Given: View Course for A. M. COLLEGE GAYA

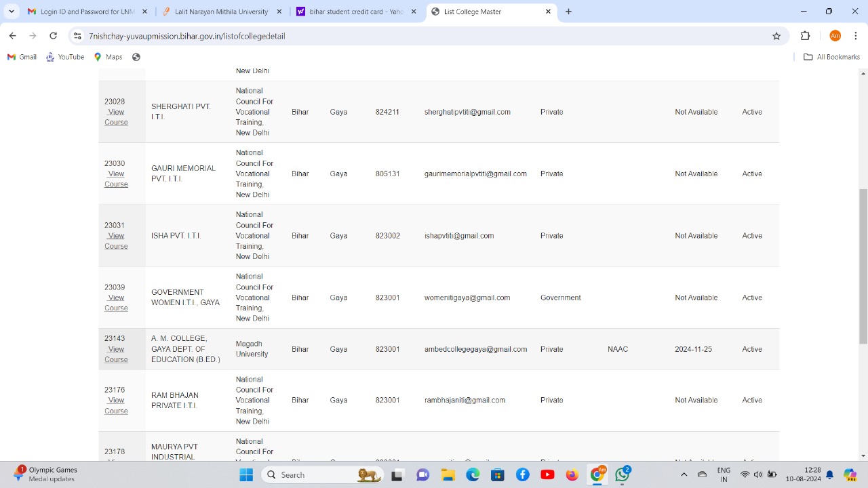Looking at the screenshot, I should click(x=116, y=354).
